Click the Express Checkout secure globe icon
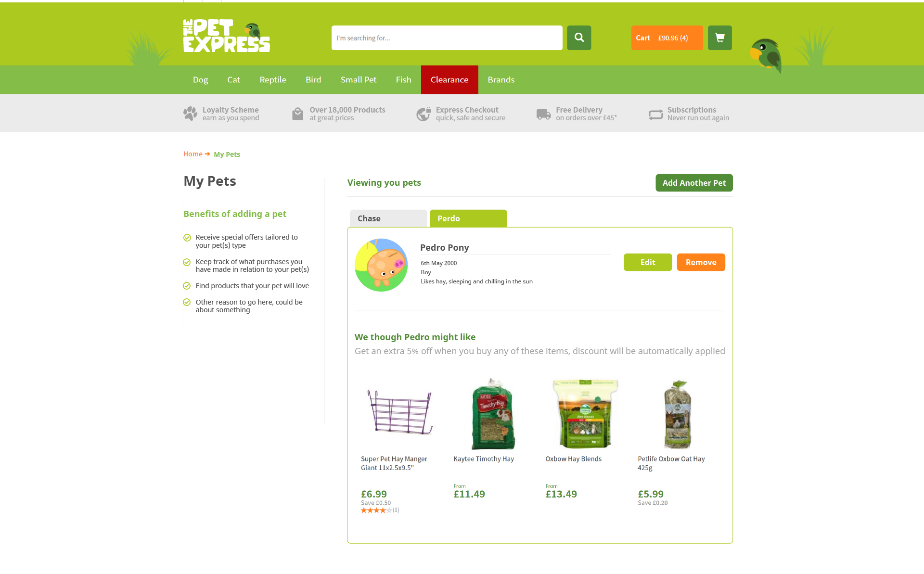The height and width of the screenshot is (574, 924). coord(423,114)
